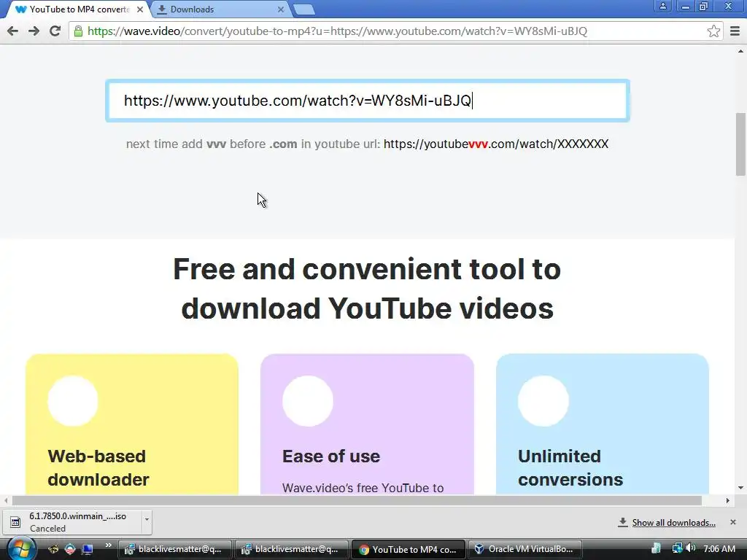Click the second quick launch icon with flag
This screenshot has height=560, width=747.
point(71,549)
